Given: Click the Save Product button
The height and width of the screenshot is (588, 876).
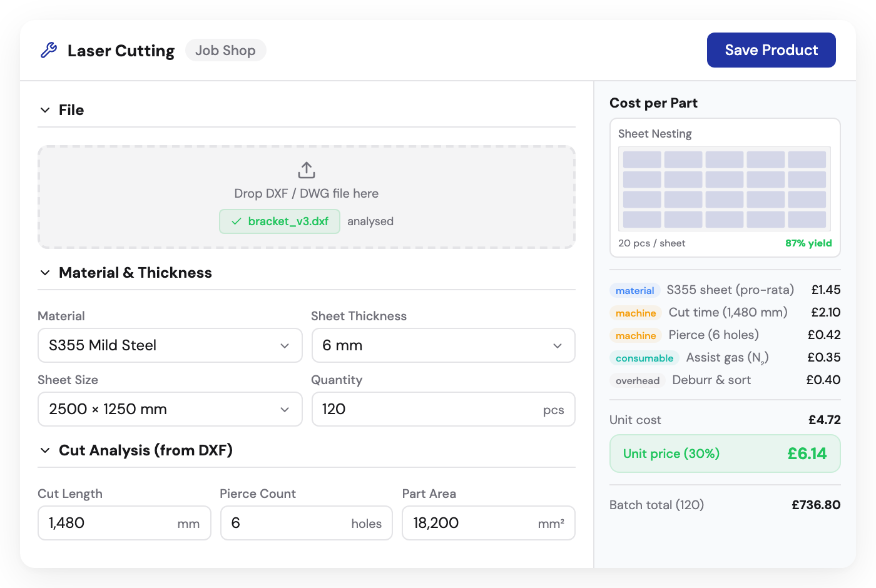Looking at the screenshot, I should click(x=771, y=50).
